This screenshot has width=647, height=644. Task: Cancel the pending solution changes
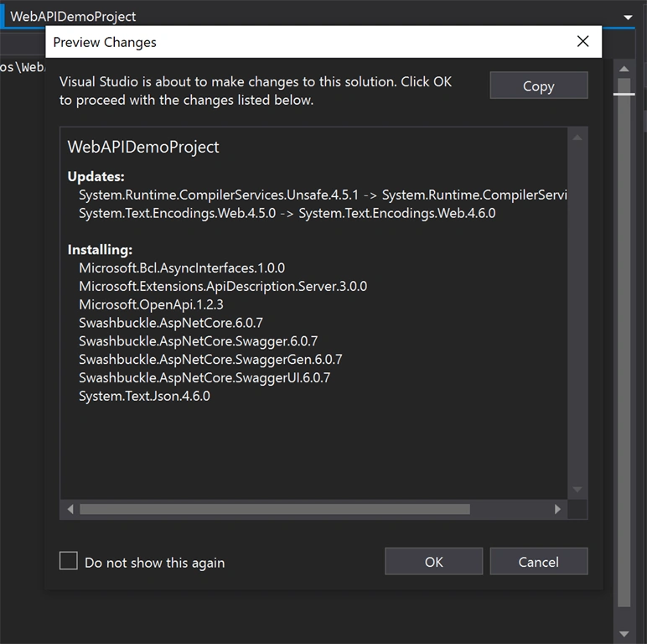[x=539, y=562]
